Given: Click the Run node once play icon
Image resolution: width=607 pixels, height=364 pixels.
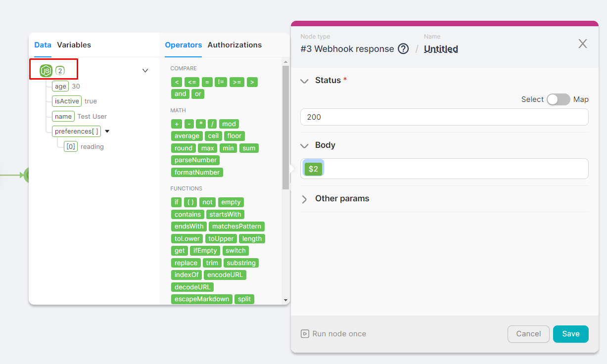Looking at the screenshot, I should tap(305, 334).
